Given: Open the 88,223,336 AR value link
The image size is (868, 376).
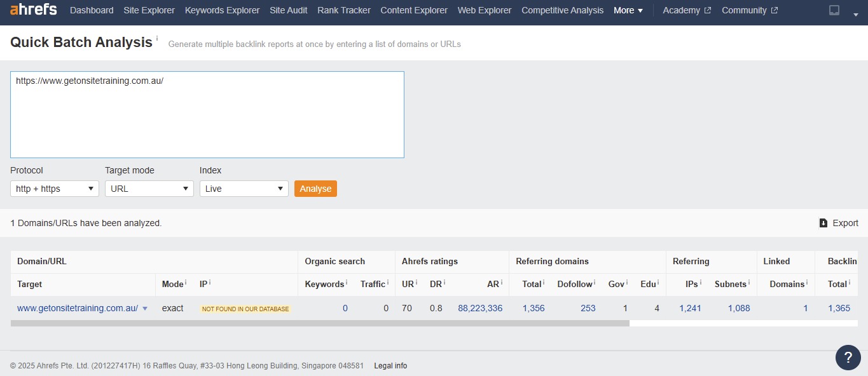Looking at the screenshot, I should (x=480, y=308).
